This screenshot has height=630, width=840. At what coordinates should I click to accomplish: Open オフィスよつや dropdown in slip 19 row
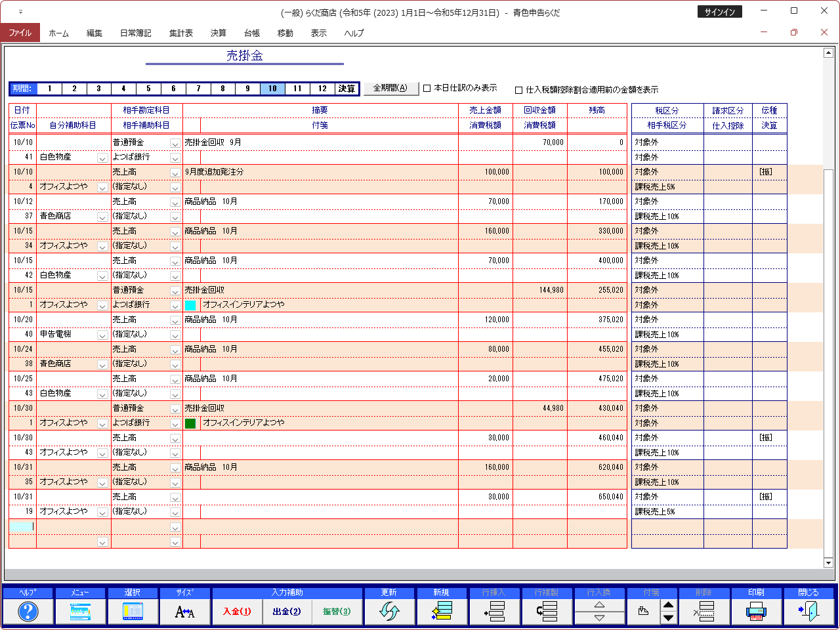pos(102,512)
